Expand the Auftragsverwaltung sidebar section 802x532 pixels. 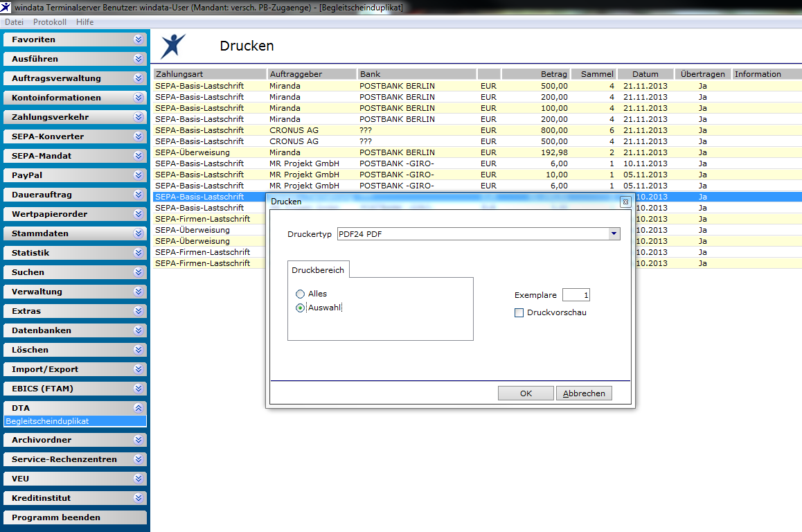[75, 78]
